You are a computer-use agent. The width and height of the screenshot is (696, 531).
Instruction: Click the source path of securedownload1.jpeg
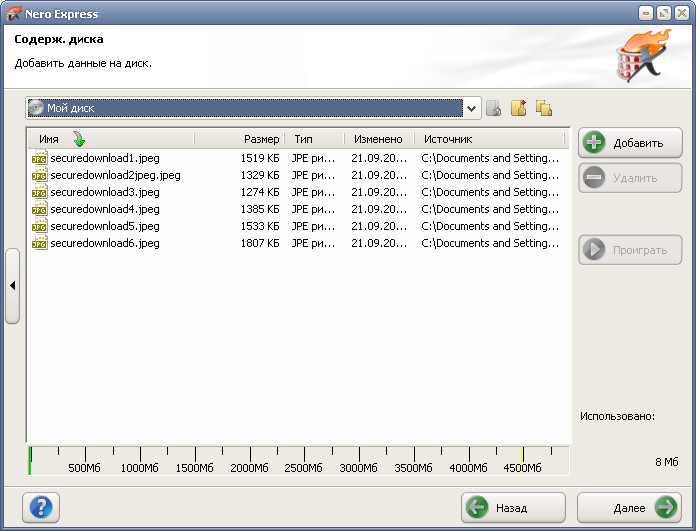(490, 158)
